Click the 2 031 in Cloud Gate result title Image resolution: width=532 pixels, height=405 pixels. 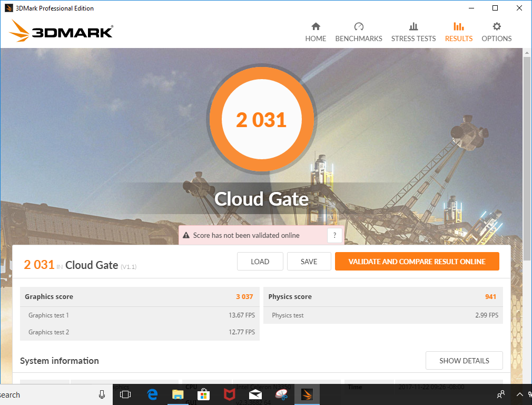[x=39, y=264]
